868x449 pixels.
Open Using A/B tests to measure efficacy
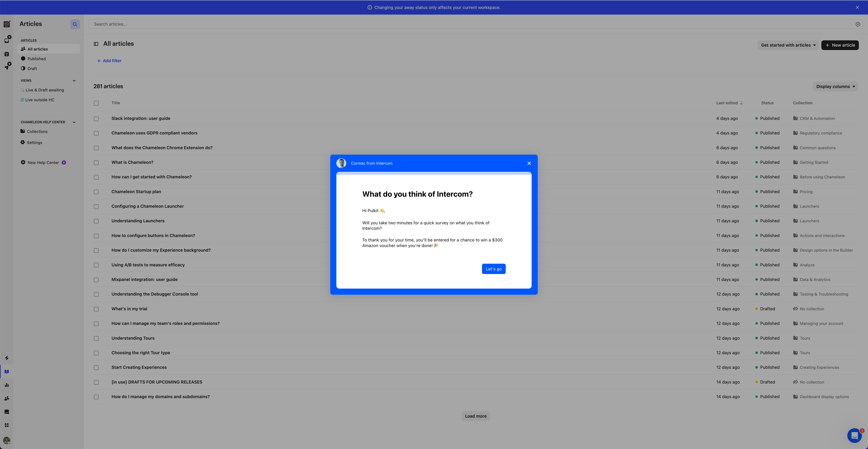[148, 265]
